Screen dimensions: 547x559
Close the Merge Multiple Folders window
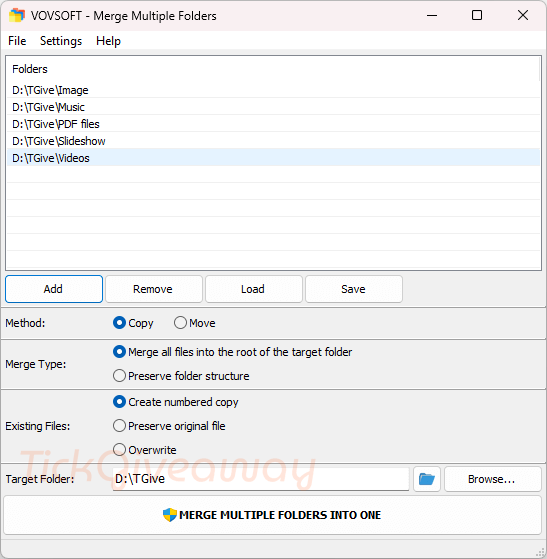pyautogui.click(x=523, y=16)
